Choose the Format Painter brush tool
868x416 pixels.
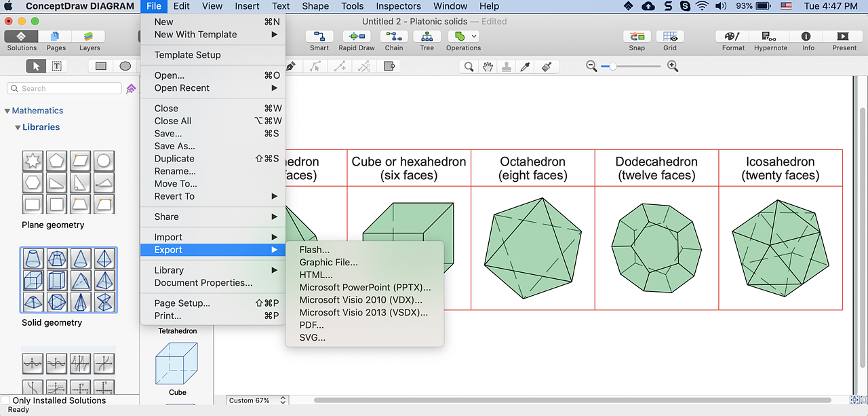point(547,67)
